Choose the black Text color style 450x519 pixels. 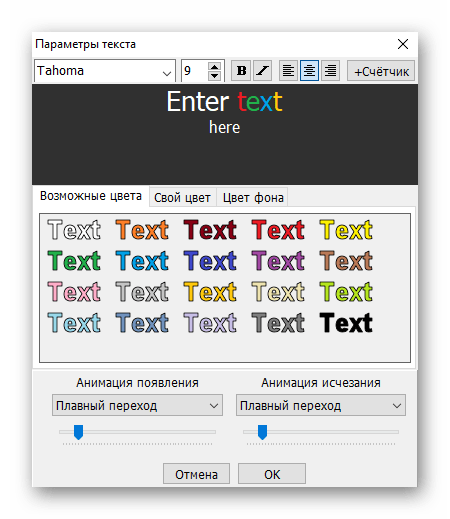tap(346, 323)
